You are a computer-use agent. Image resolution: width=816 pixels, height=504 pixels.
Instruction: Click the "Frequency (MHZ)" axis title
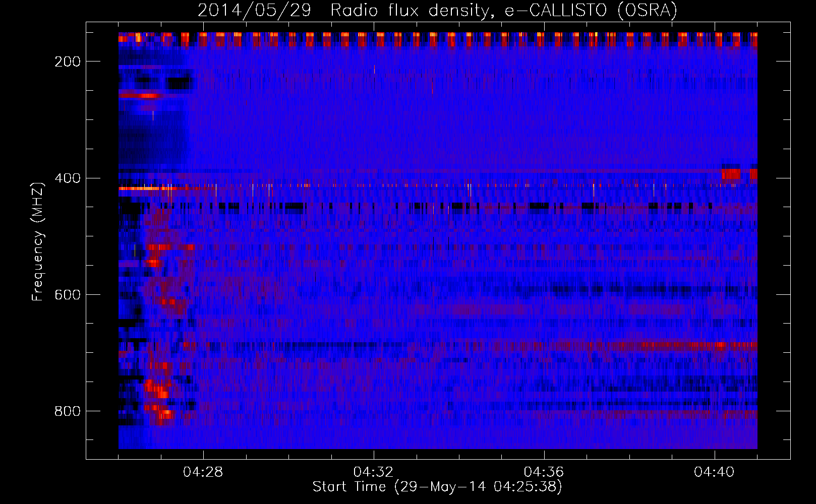(38, 241)
